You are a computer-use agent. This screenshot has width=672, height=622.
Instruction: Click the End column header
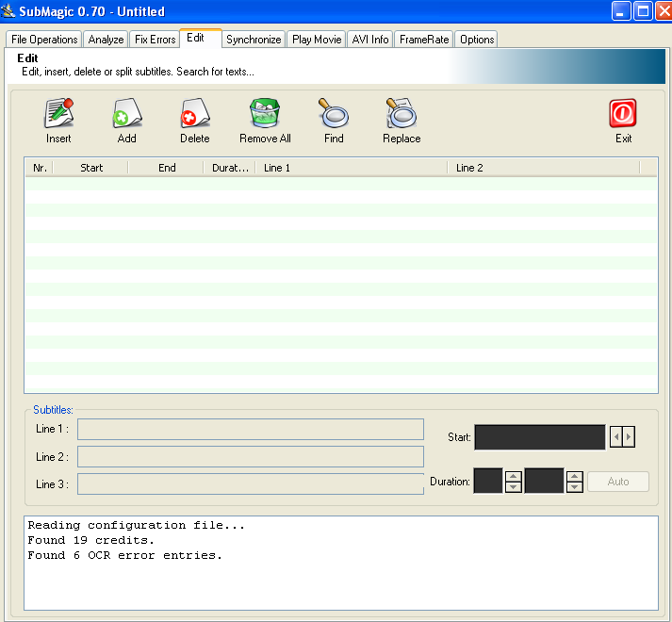coord(166,168)
